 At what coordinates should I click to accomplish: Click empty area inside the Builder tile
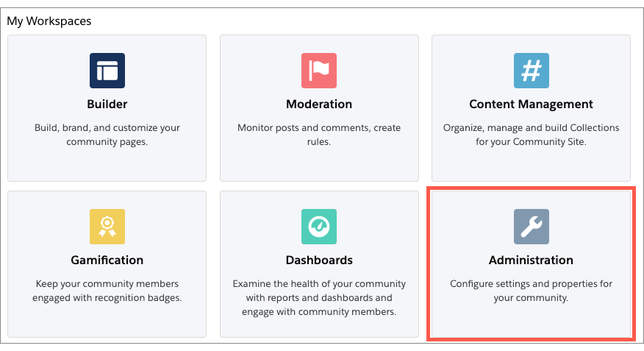pos(107,164)
